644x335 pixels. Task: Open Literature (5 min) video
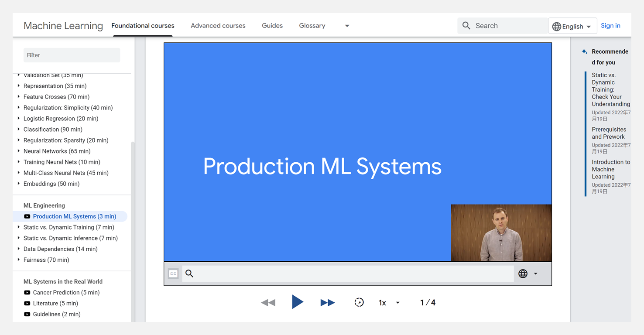point(55,304)
